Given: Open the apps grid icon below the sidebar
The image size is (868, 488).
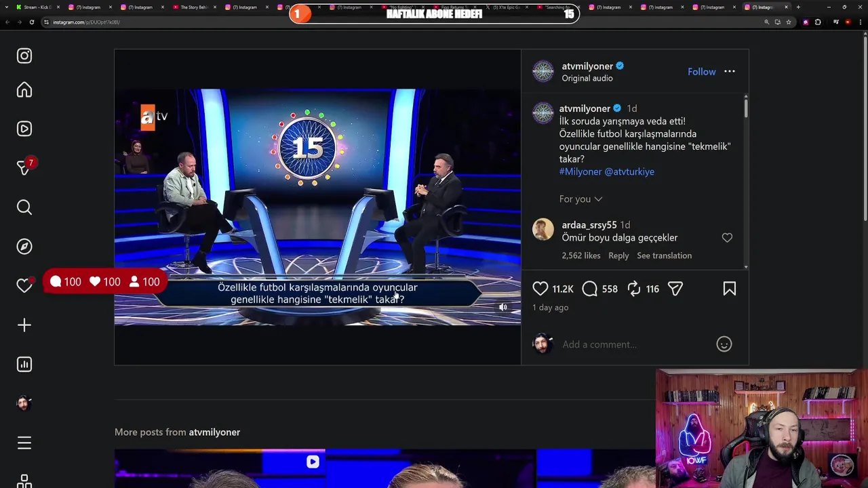Looking at the screenshot, I should click(24, 481).
